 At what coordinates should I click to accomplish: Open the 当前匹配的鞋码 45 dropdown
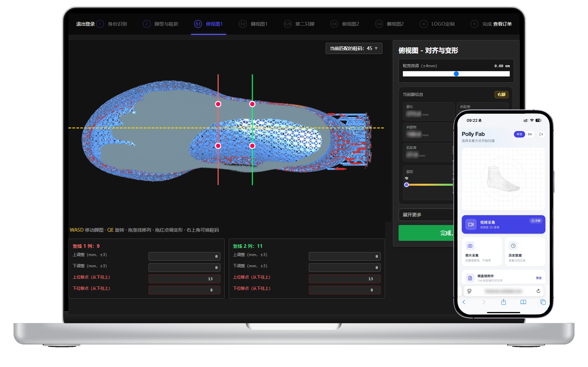(x=354, y=48)
